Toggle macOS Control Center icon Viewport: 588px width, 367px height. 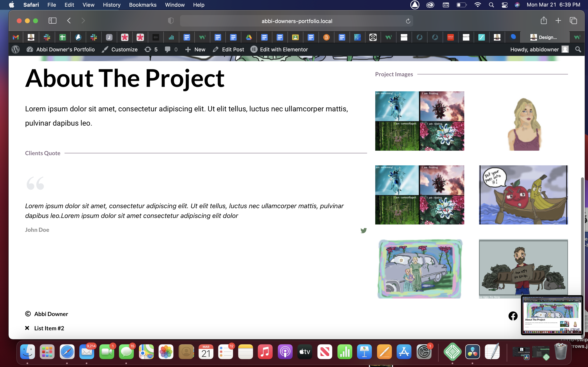pos(504,5)
